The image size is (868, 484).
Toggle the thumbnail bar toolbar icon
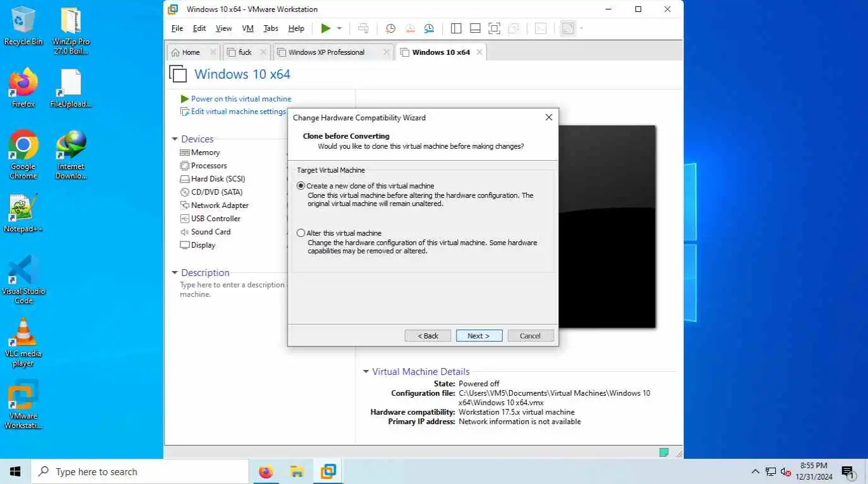[x=475, y=28]
